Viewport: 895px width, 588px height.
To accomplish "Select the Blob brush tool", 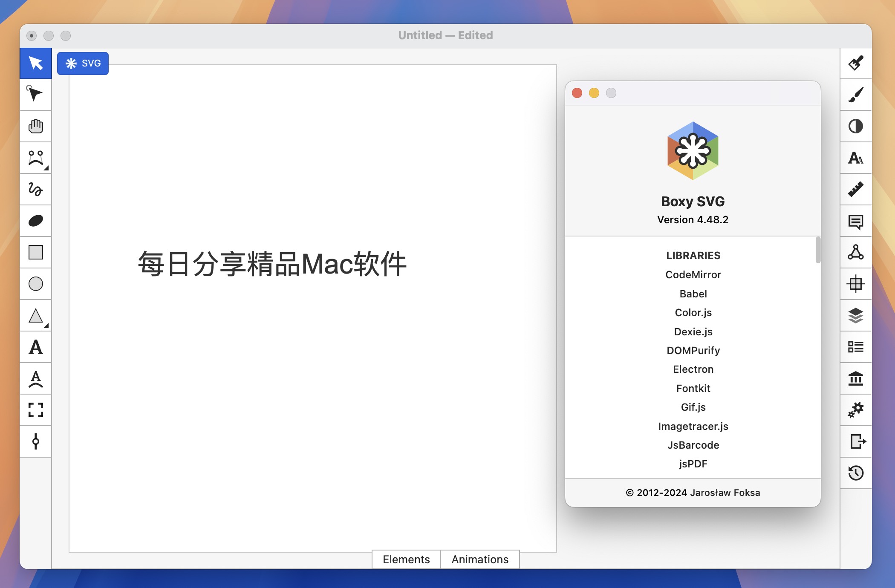I will point(36,221).
